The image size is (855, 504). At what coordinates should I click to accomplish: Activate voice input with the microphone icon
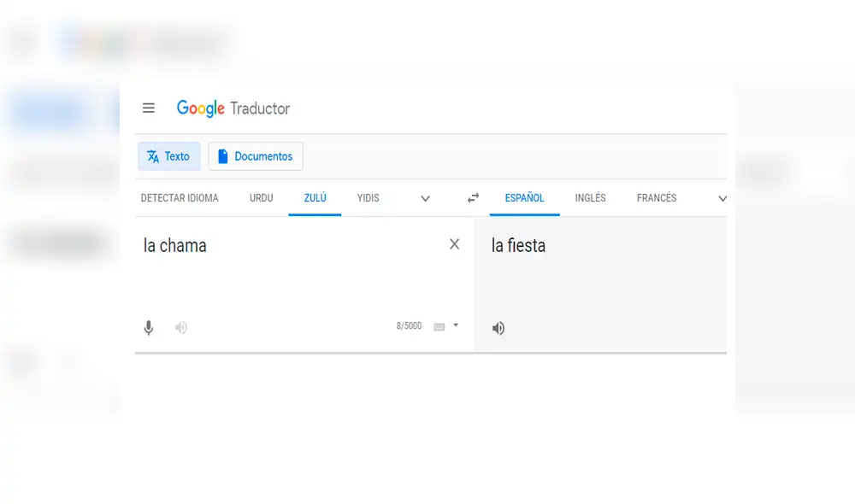pyautogui.click(x=149, y=327)
